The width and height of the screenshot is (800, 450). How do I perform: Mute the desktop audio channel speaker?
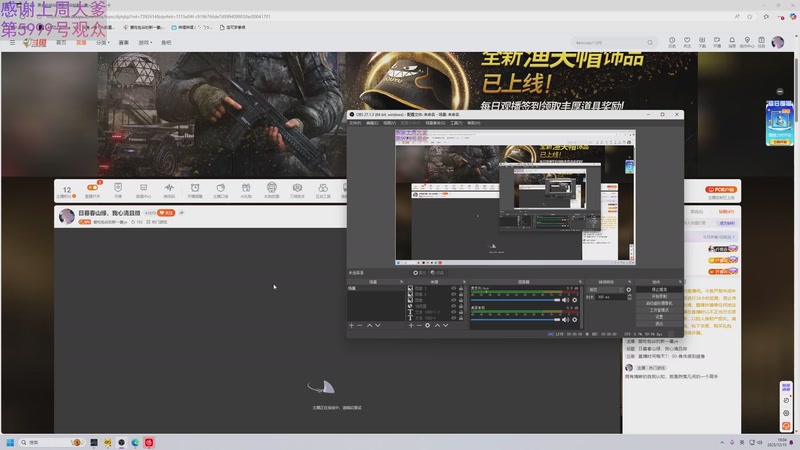click(x=565, y=319)
